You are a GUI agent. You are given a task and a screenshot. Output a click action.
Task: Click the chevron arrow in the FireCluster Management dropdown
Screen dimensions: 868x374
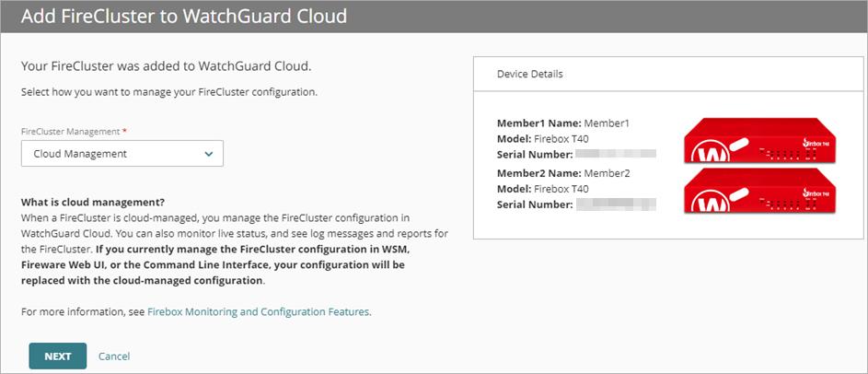point(209,154)
